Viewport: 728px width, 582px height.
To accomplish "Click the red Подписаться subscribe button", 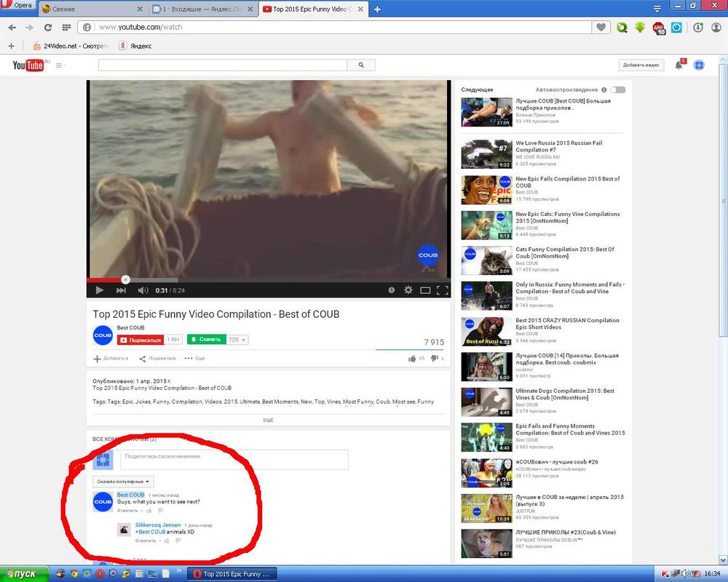I will 141,340.
